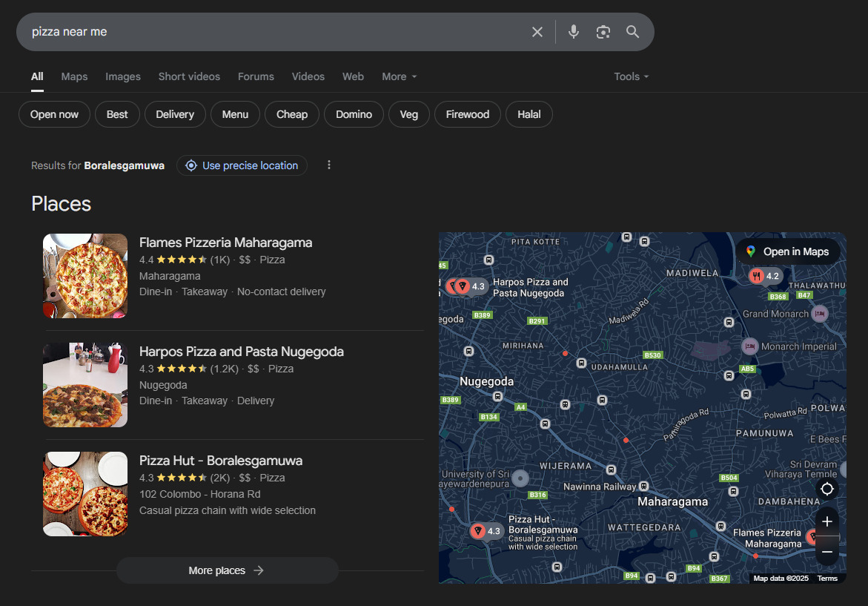The width and height of the screenshot is (868, 606).
Task: Click '102 Colombo - Horana Rd' address text
Action: coord(200,494)
